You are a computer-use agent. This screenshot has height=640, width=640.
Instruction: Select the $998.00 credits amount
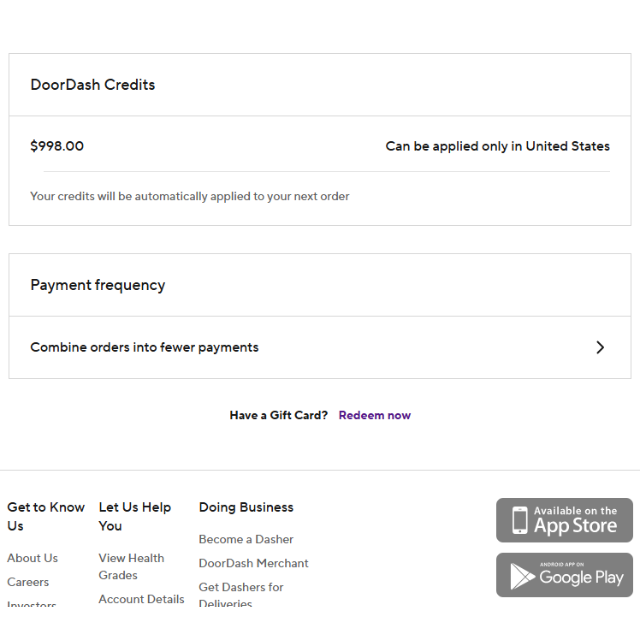pos(57,146)
